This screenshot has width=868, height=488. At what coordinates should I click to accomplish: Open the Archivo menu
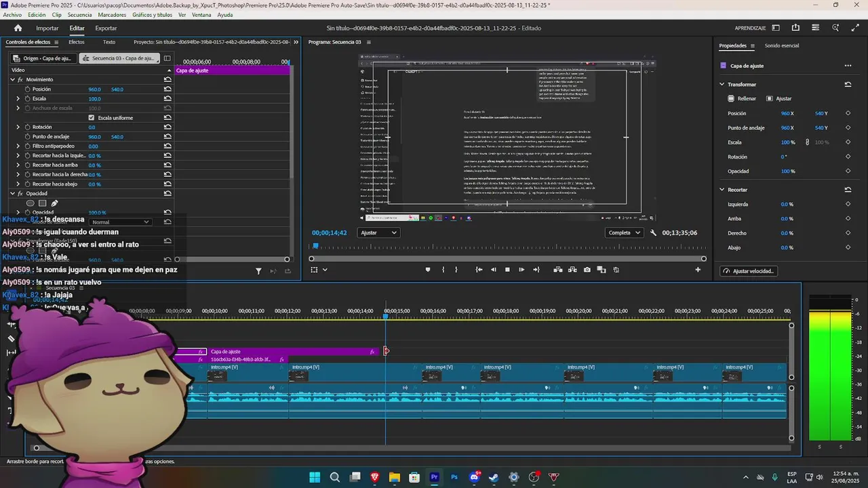tap(12, 14)
